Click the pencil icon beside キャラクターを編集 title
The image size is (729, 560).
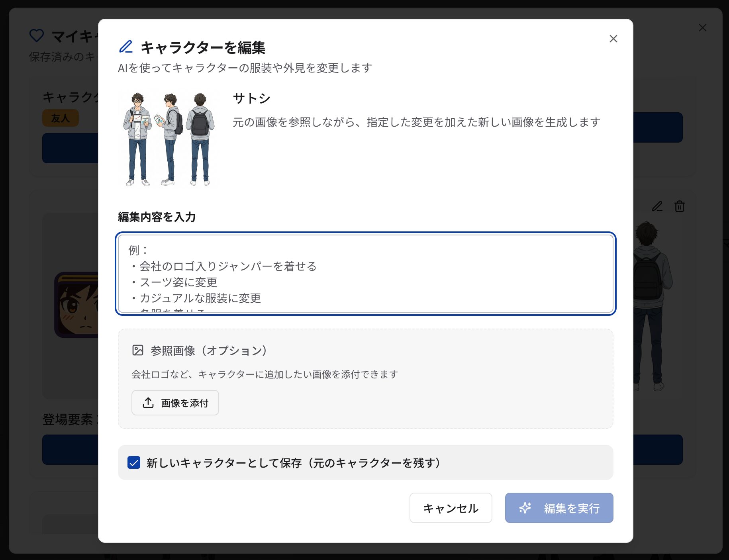126,47
